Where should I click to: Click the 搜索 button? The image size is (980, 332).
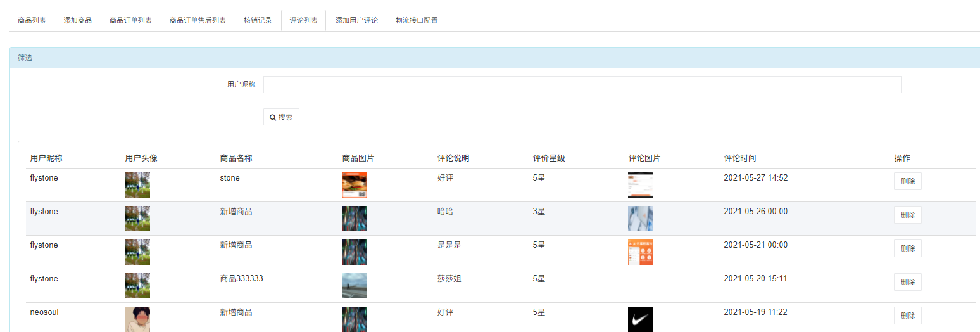(x=281, y=117)
